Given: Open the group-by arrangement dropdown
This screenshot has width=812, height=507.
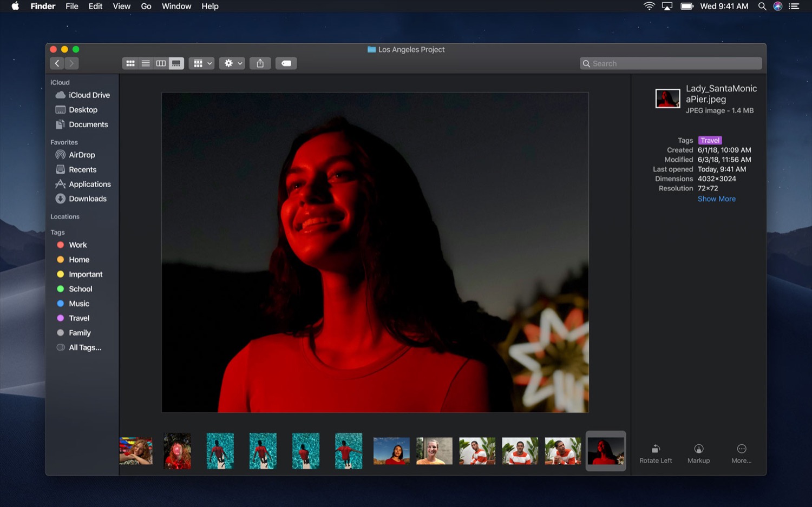Looking at the screenshot, I should pyautogui.click(x=203, y=63).
